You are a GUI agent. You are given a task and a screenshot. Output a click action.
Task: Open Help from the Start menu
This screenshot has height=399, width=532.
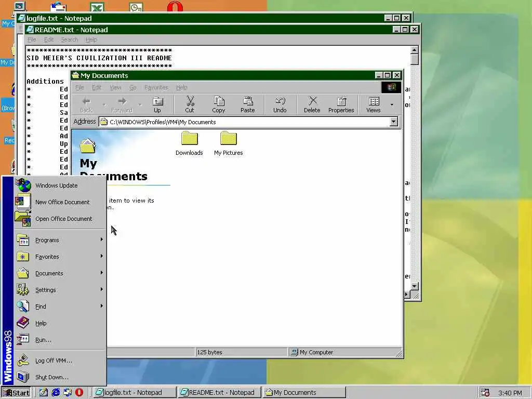pyautogui.click(x=60, y=323)
